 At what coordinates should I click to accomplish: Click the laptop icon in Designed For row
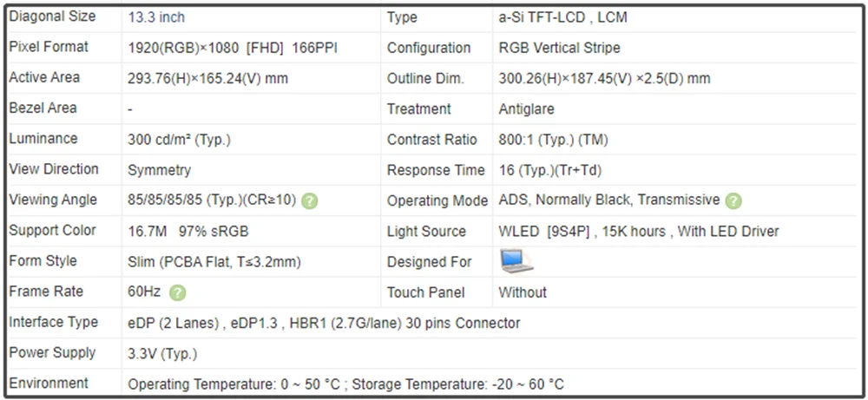(516, 260)
